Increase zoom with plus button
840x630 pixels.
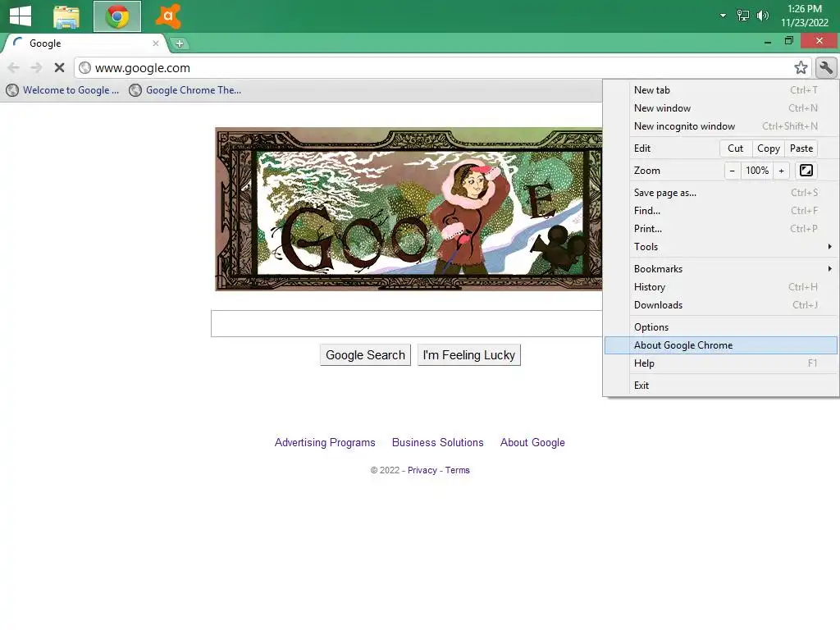[x=781, y=171]
